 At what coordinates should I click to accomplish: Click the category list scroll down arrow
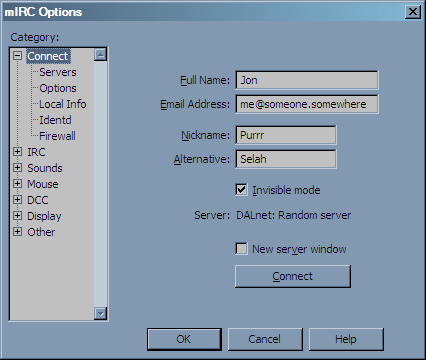(x=100, y=313)
